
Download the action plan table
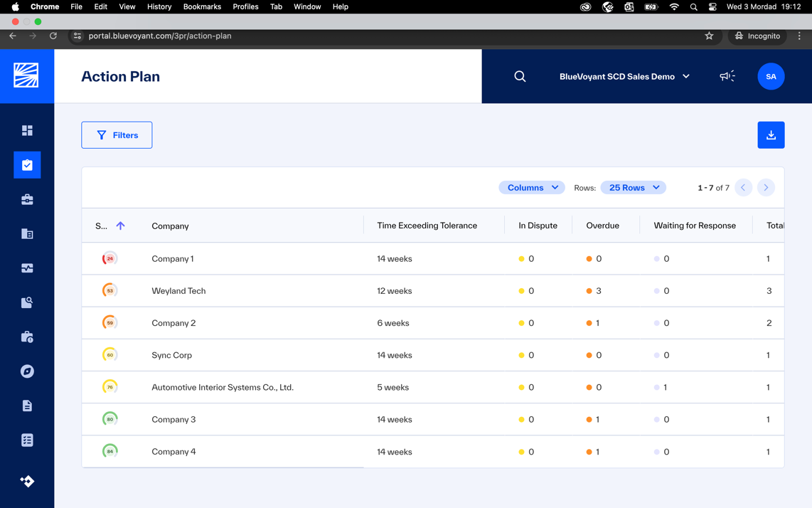tap(771, 134)
